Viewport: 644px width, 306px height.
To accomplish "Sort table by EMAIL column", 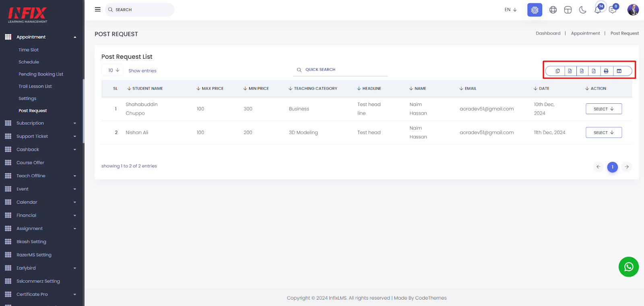I will point(468,88).
